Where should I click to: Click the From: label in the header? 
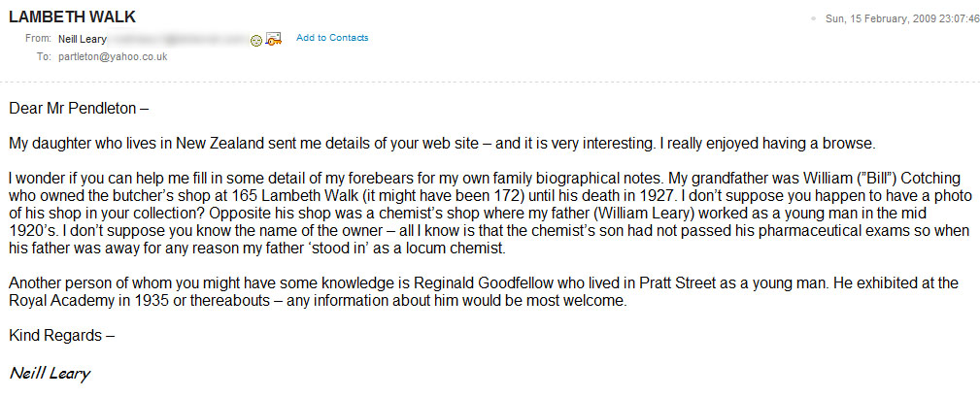[x=38, y=39]
